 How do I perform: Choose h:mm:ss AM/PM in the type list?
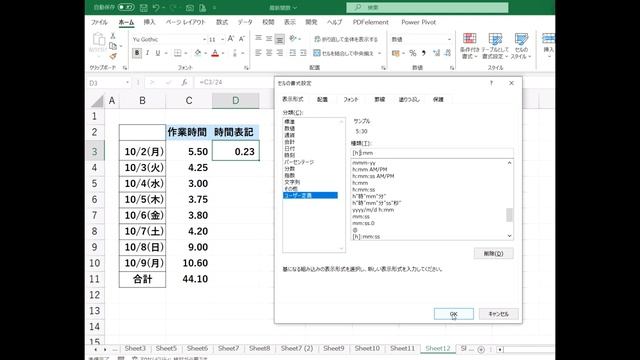373,176
